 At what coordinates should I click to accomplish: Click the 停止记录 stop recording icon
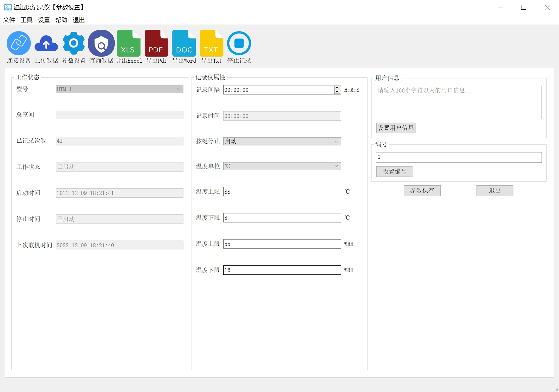coord(239,43)
